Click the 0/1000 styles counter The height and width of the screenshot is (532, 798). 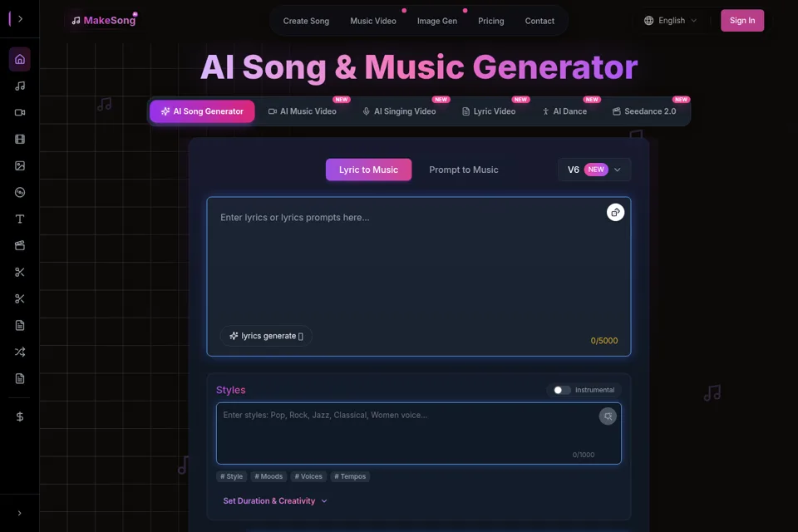[x=584, y=455]
